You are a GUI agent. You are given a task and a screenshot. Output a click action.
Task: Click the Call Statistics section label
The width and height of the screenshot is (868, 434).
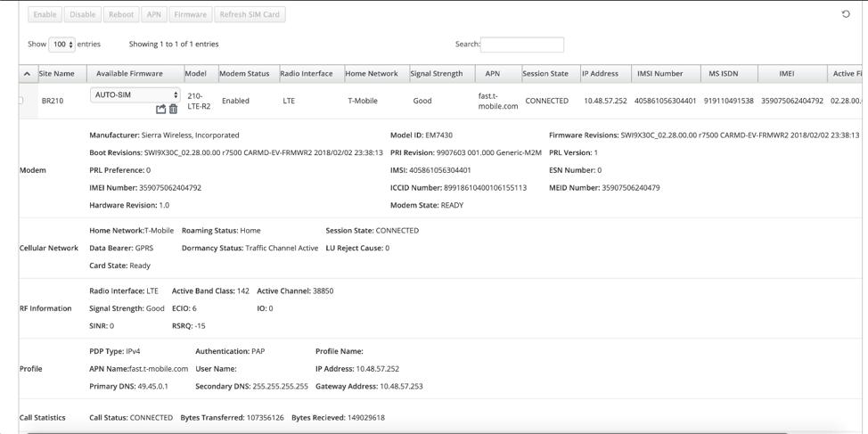point(42,417)
